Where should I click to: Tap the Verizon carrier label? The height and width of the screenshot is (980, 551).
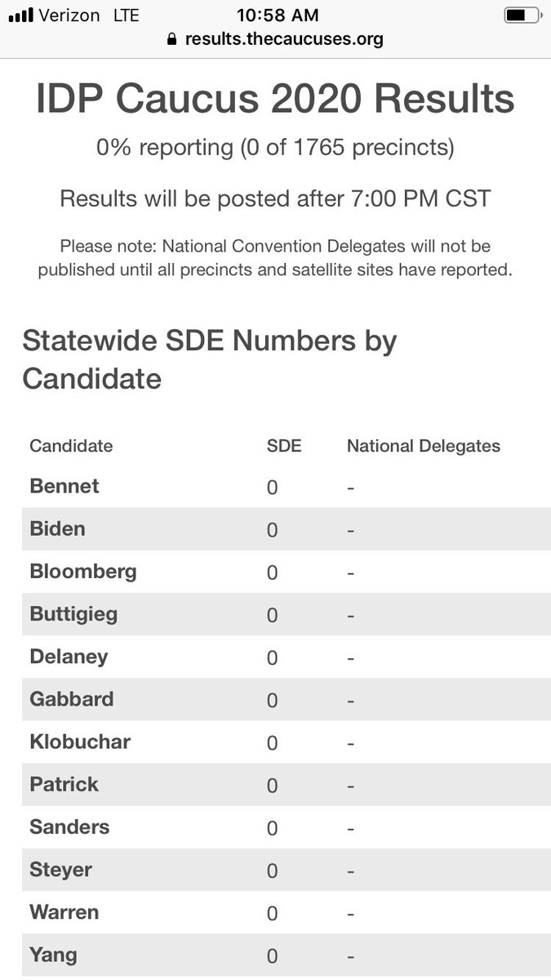point(69,15)
